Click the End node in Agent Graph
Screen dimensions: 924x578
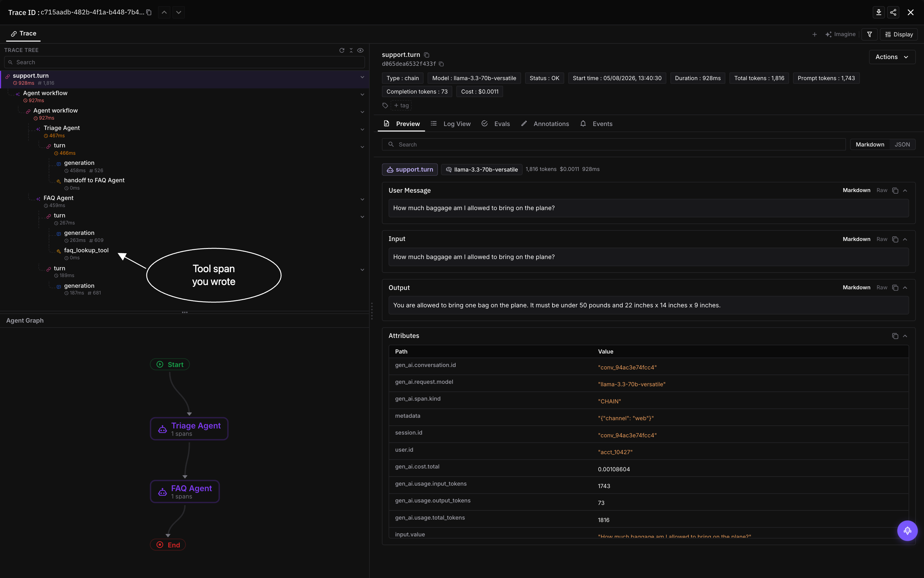pos(168,545)
